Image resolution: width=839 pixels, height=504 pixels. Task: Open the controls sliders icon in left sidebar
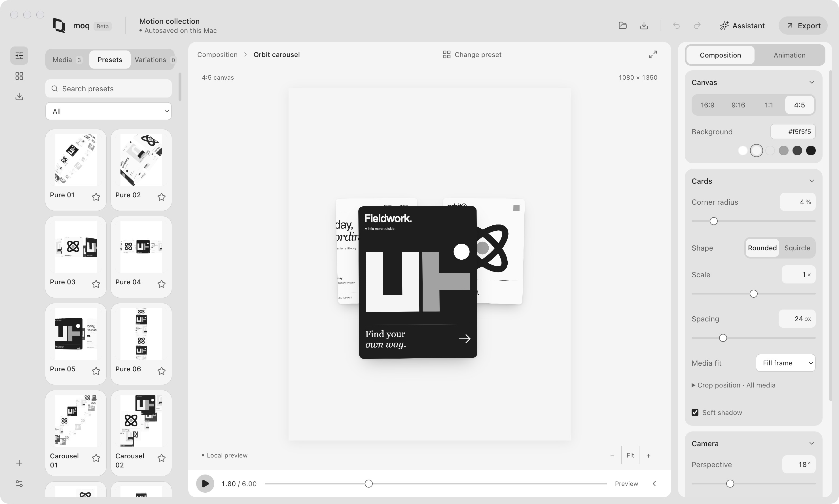click(19, 55)
